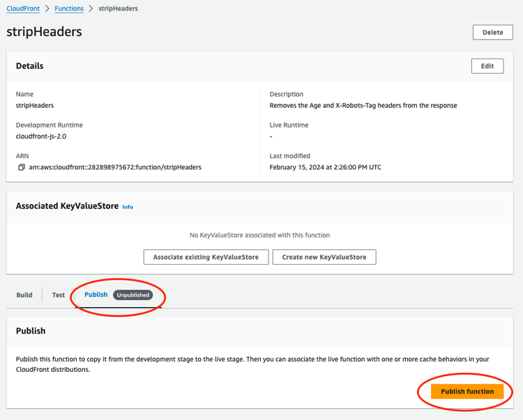Click the Unpublished status badge
This screenshot has width=523, height=420.
point(132,295)
